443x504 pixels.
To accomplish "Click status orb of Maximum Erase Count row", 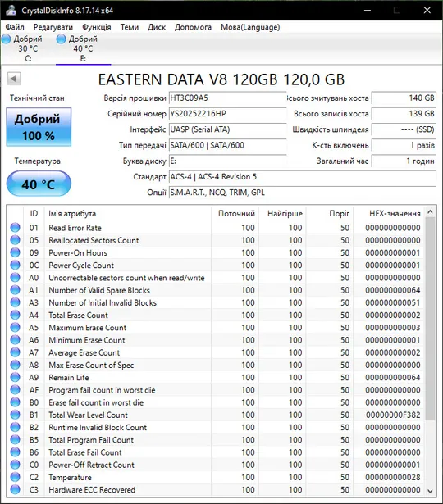I will click(15, 328).
